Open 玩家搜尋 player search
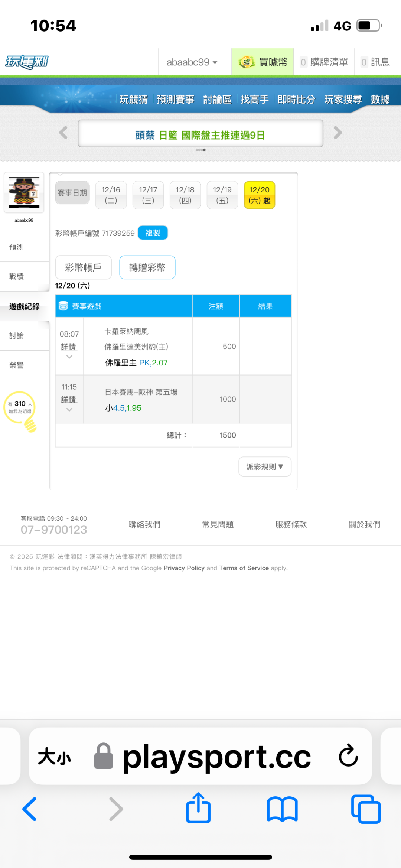The height and width of the screenshot is (868, 401). click(x=343, y=100)
